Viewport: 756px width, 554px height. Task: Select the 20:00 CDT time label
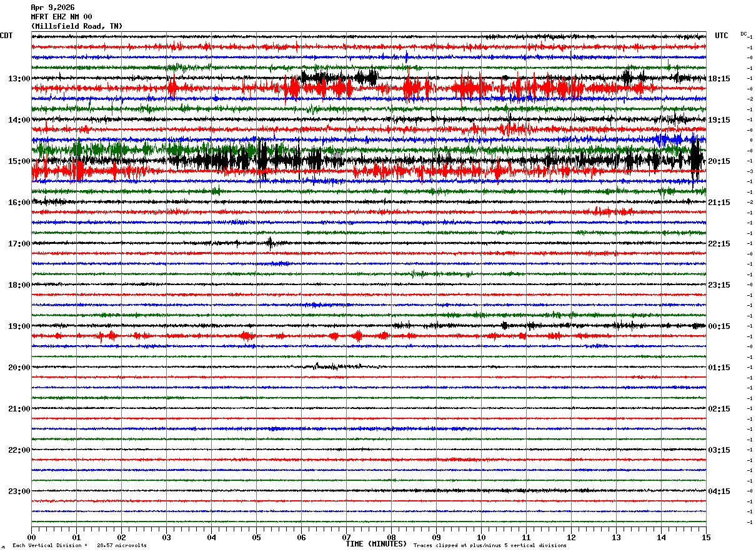pyautogui.click(x=19, y=368)
